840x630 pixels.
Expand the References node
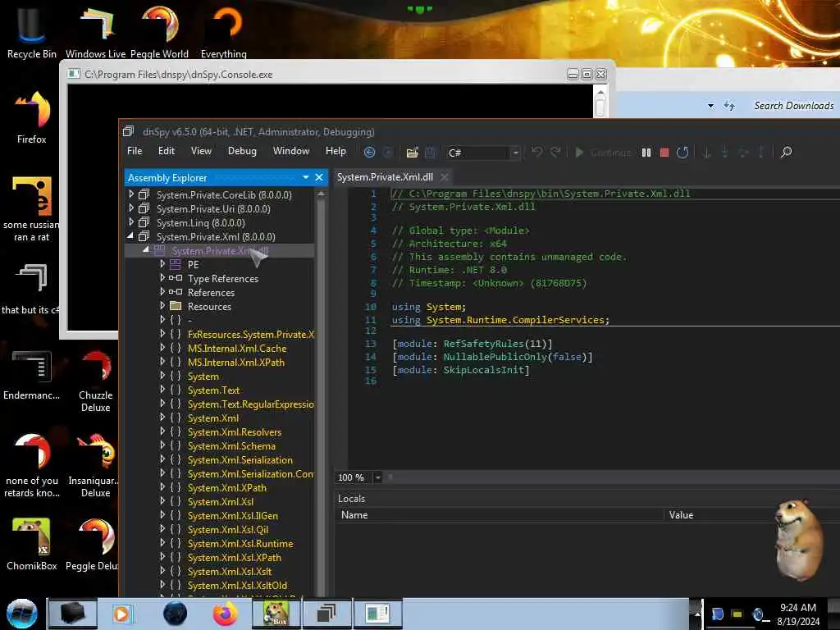pos(162,291)
